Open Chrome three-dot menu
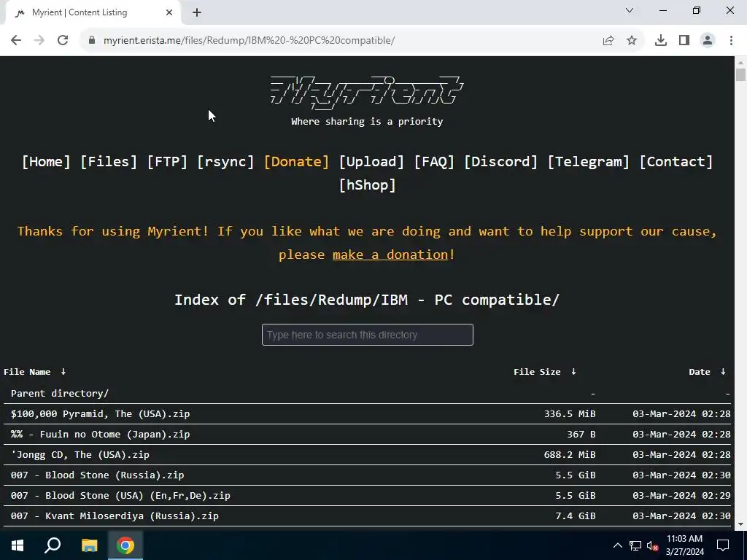 [x=731, y=41]
